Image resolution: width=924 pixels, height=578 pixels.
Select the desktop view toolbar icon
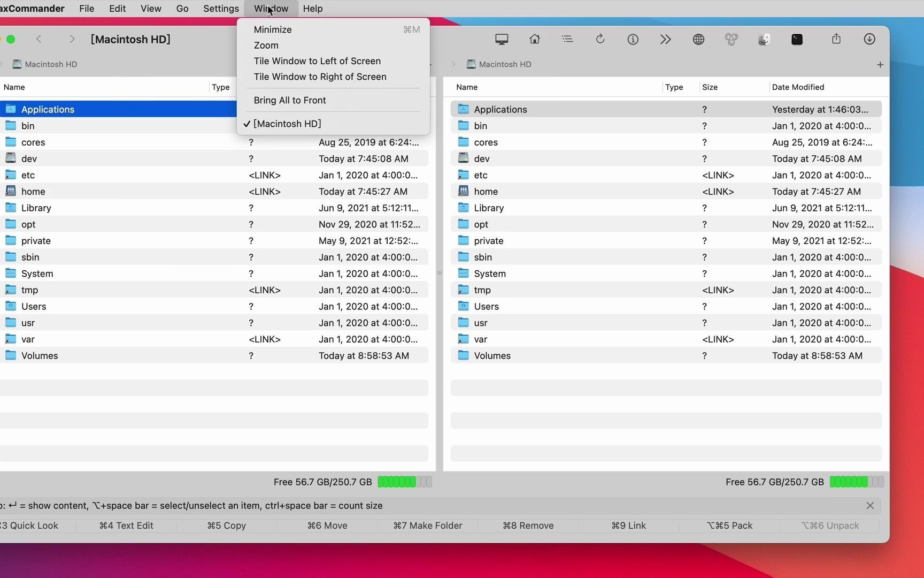tap(501, 39)
